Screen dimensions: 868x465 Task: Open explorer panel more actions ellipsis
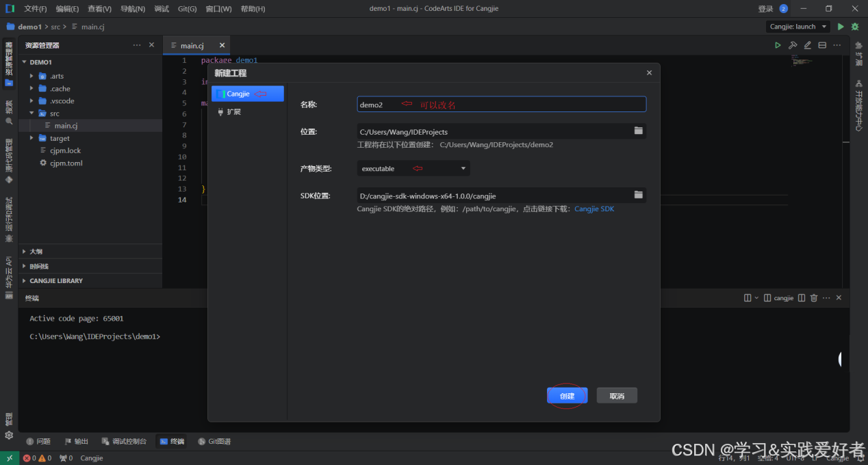[x=137, y=45]
